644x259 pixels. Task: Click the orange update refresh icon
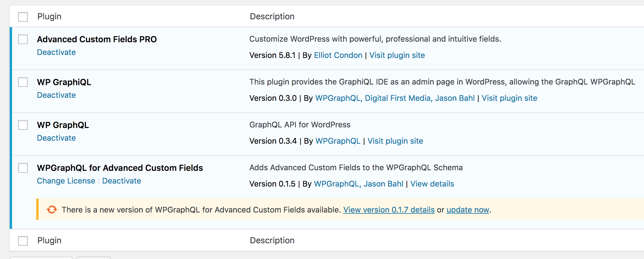[x=52, y=209]
